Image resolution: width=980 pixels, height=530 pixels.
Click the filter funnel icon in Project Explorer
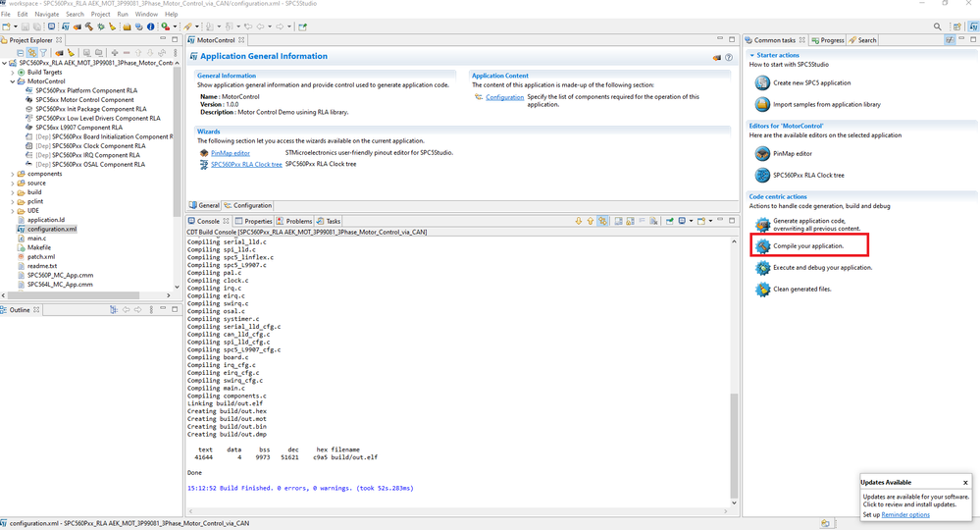point(43,53)
